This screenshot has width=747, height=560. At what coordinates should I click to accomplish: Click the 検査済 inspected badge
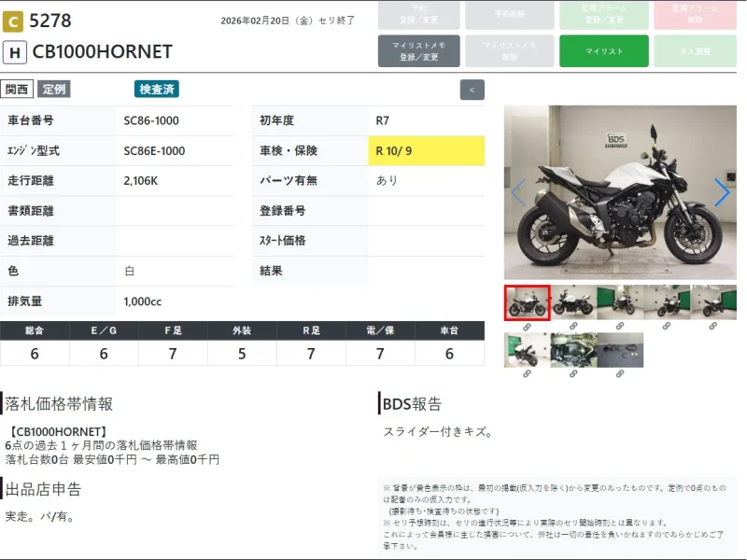157,89
